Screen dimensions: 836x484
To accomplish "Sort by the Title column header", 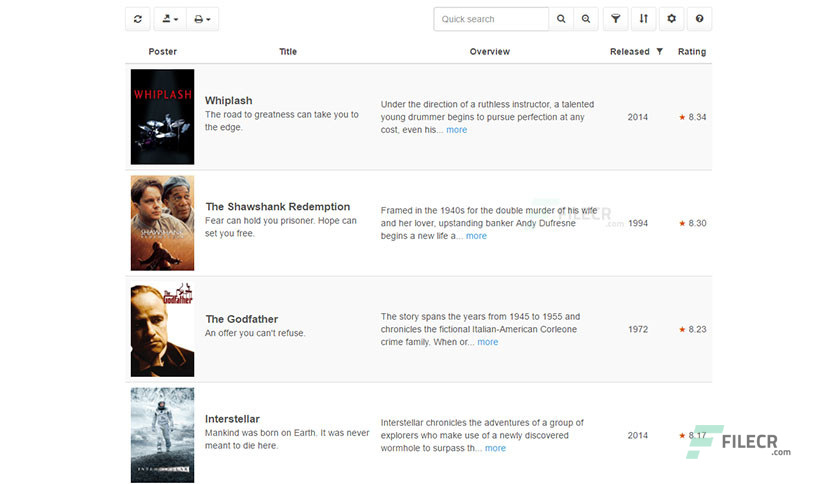I will (288, 52).
